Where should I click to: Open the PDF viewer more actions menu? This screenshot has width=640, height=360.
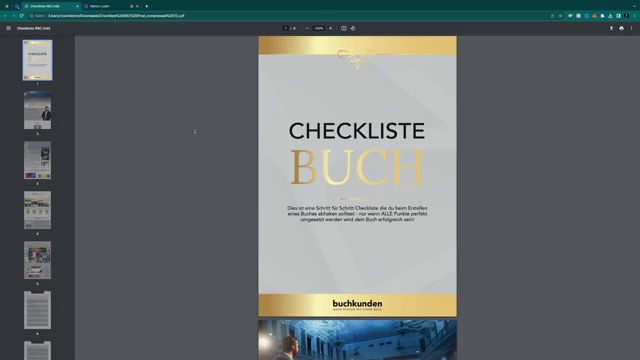click(631, 29)
